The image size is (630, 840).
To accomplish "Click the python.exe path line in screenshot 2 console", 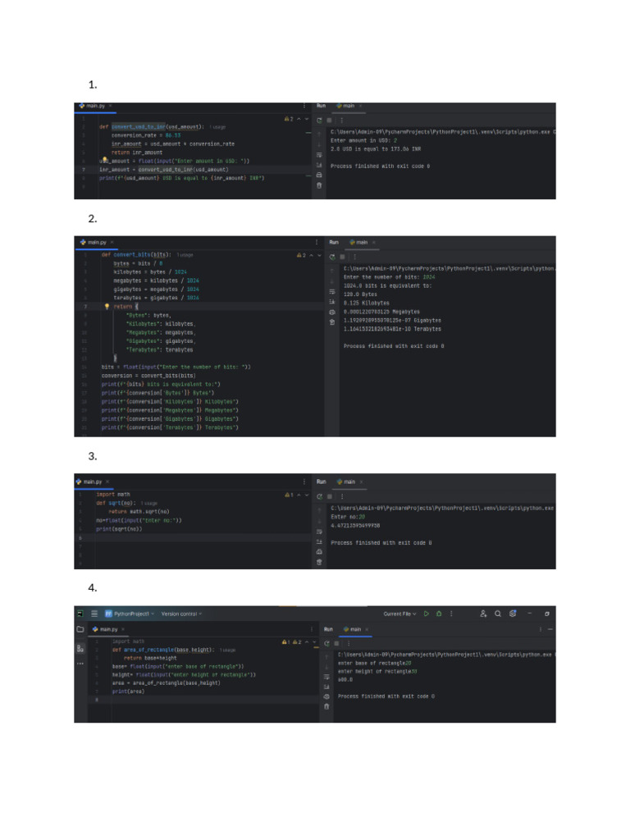I will click(449, 268).
